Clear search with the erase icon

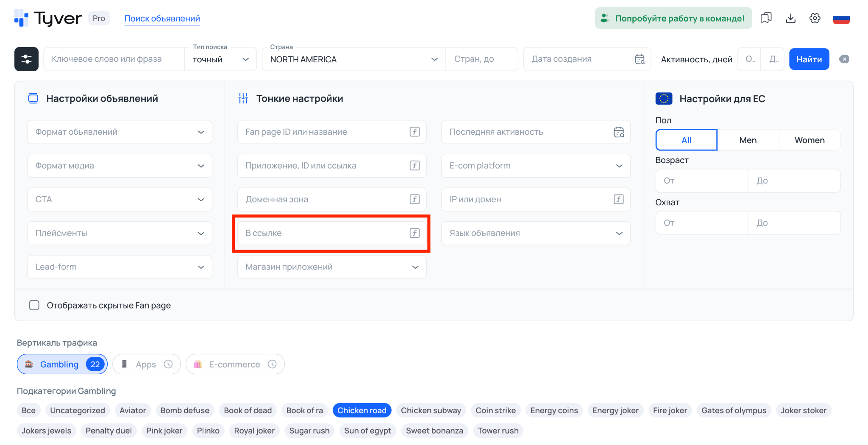[x=844, y=59]
